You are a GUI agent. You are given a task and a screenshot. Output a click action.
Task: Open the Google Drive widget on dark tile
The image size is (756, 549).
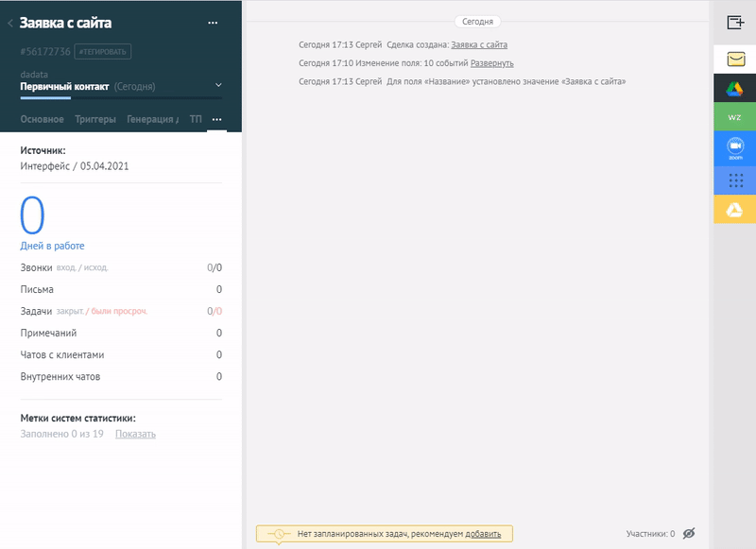(734, 89)
